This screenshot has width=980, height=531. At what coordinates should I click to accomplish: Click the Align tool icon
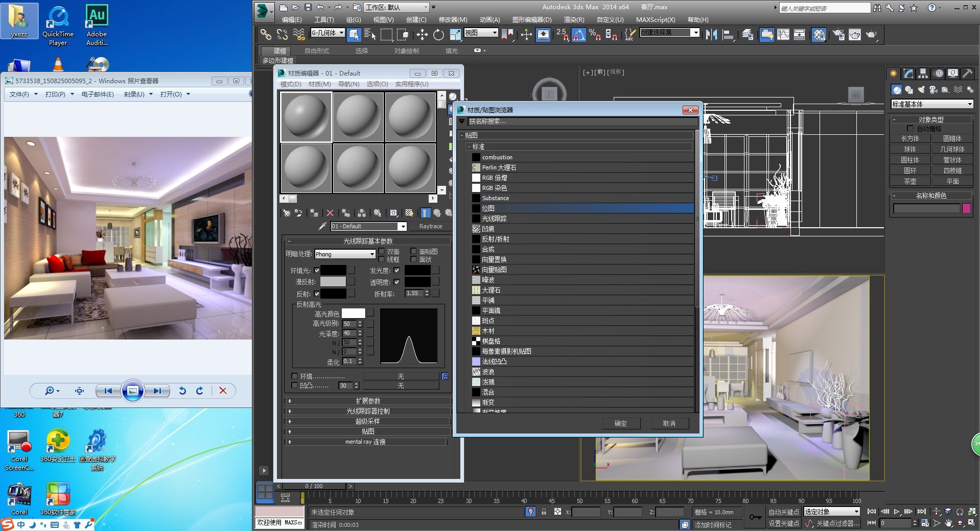point(728,34)
